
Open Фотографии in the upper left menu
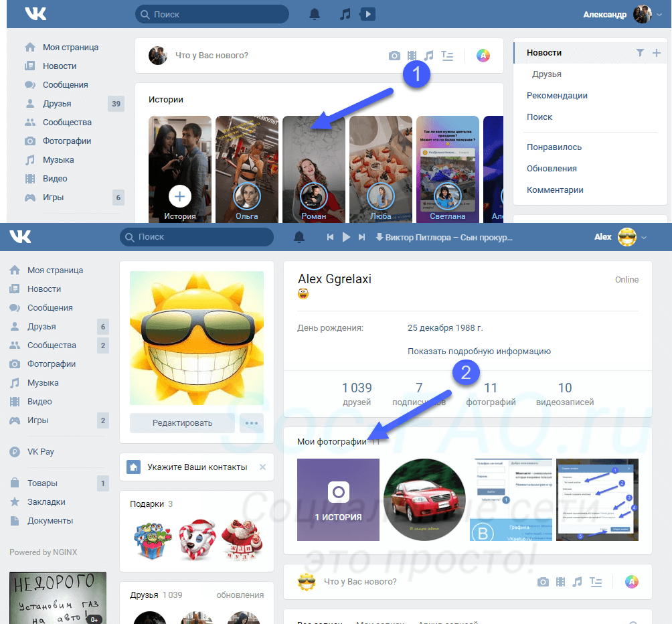click(x=66, y=141)
